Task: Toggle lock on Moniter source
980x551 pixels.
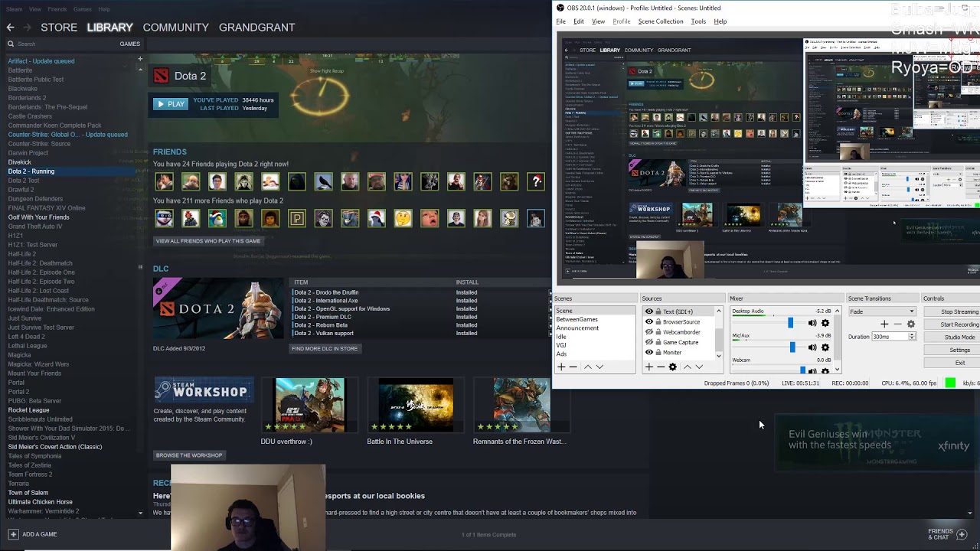Action: coord(658,353)
